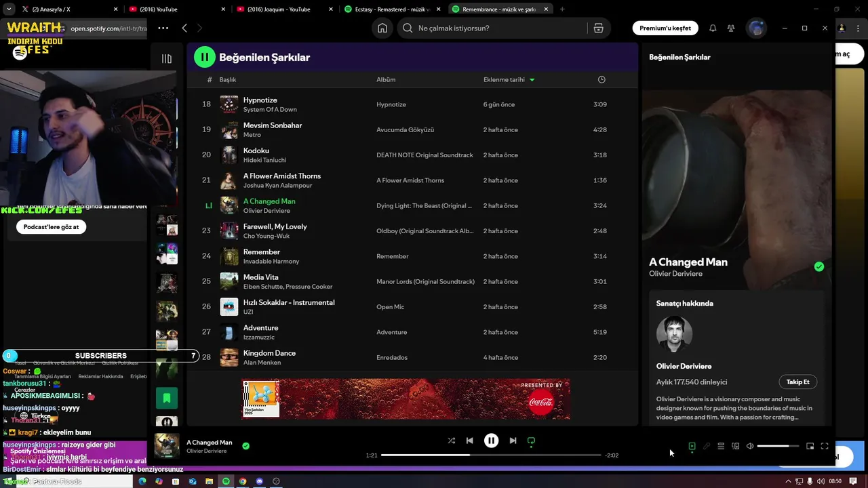The width and height of the screenshot is (868, 488).
Task: Sort by the Albüm column header
Action: [386, 79]
